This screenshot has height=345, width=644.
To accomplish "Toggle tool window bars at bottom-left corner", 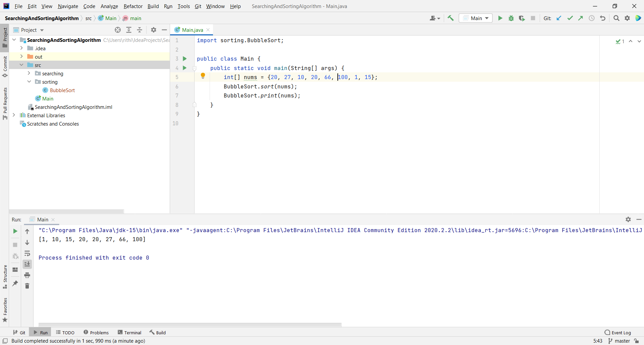I will (5, 341).
